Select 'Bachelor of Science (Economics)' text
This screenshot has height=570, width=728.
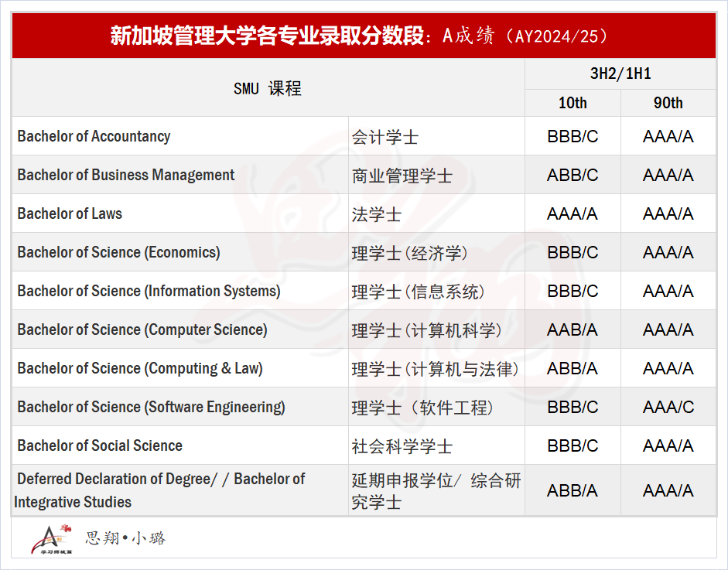point(119,252)
